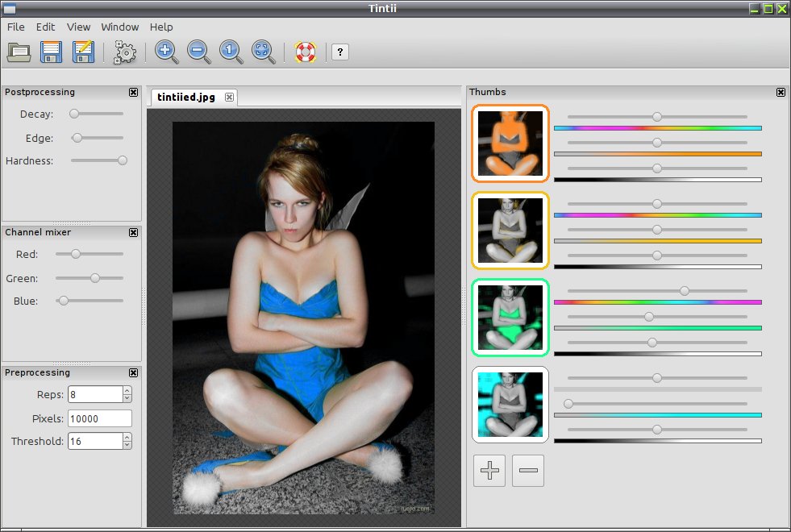Screen dimensions: 791x532
Task: Open the View menu
Action: click(x=79, y=27)
